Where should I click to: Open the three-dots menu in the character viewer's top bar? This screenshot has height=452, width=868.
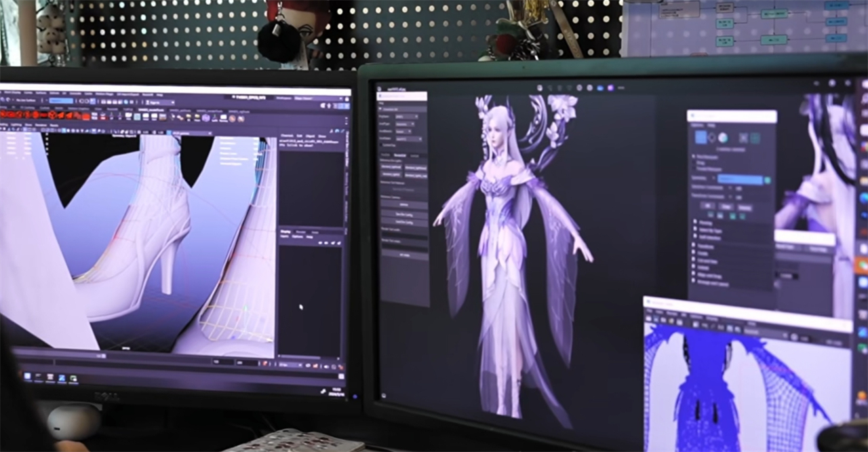click(x=620, y=88)
